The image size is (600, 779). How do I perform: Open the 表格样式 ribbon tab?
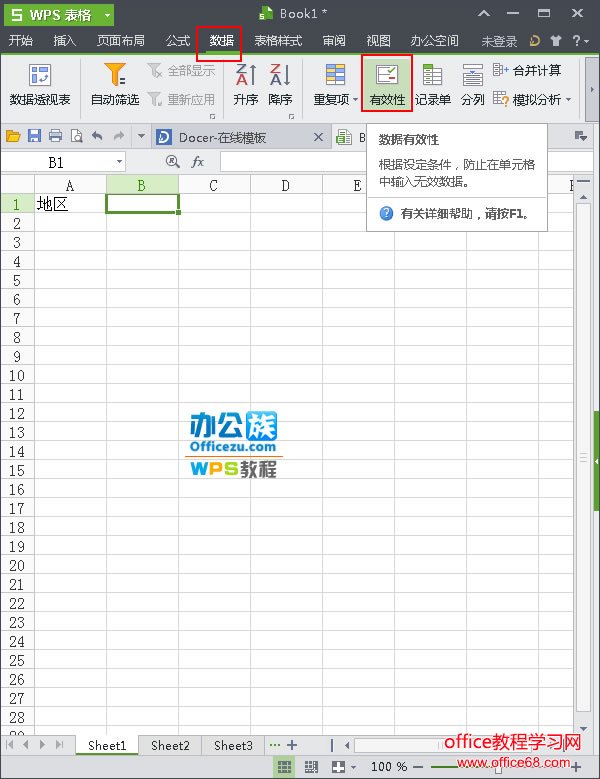pyautogui.click(x=278, y=41)
